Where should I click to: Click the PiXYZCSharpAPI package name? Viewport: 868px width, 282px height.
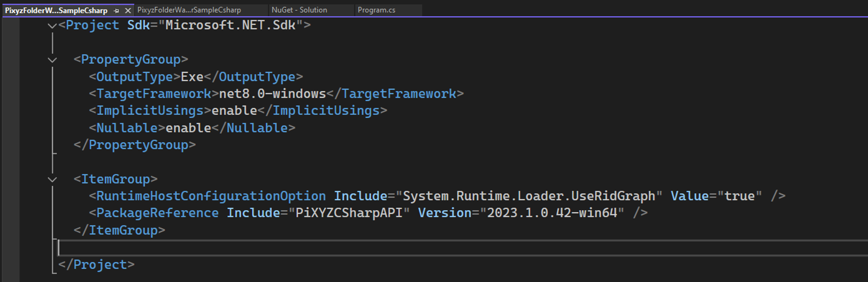349,213
